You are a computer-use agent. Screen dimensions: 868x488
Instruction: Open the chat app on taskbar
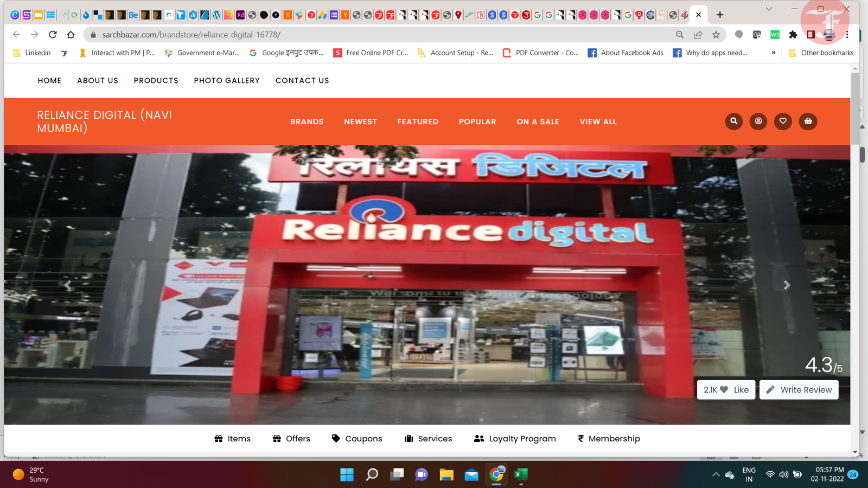pyautogui.click(x=422, y=475)
